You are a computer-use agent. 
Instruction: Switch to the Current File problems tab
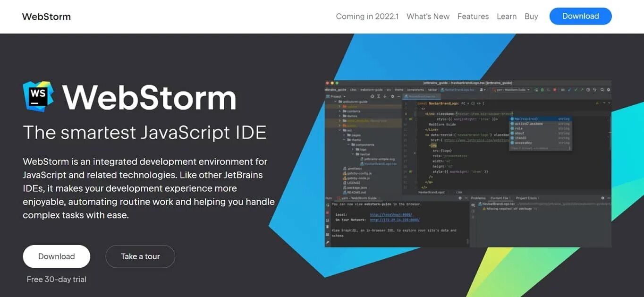500,198
